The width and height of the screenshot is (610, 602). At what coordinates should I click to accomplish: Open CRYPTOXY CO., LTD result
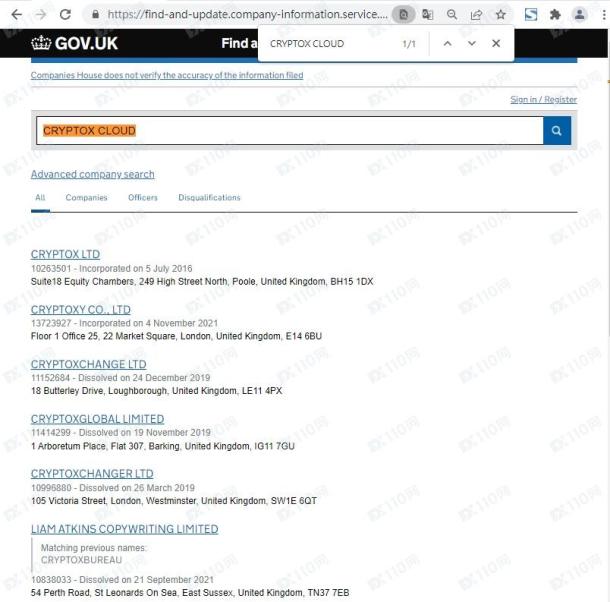pyautogui.click(x=81, y=310)
